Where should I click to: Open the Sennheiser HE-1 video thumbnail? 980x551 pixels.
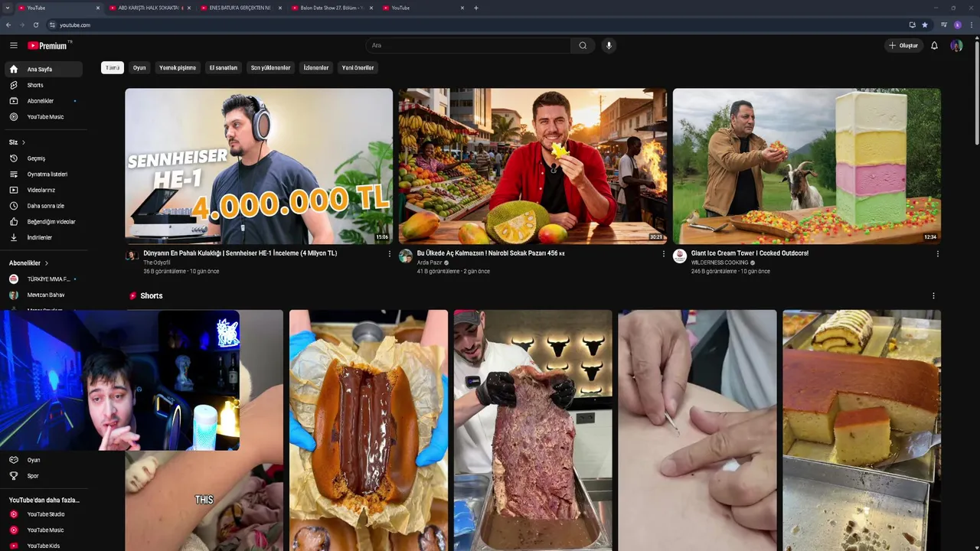pyautogui.click(x=259, y=166)
